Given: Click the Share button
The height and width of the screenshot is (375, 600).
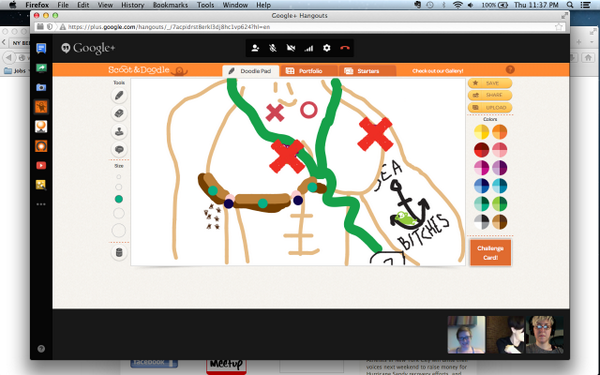Looking at the screenshot, I should point(490,95).
